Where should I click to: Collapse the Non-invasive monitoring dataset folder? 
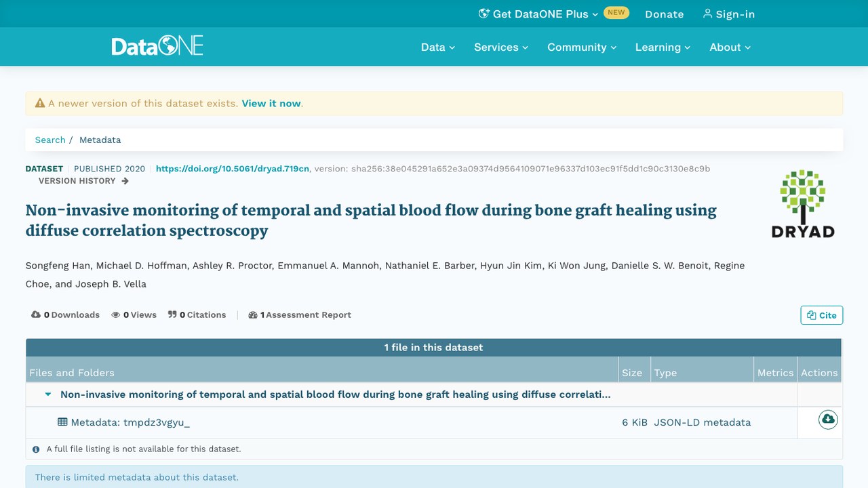(48, 394)
